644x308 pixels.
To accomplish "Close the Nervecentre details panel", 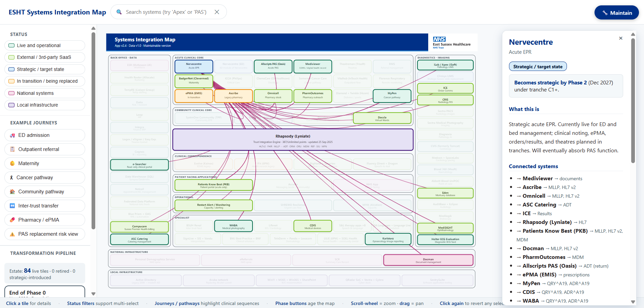I will pos(621,38).
